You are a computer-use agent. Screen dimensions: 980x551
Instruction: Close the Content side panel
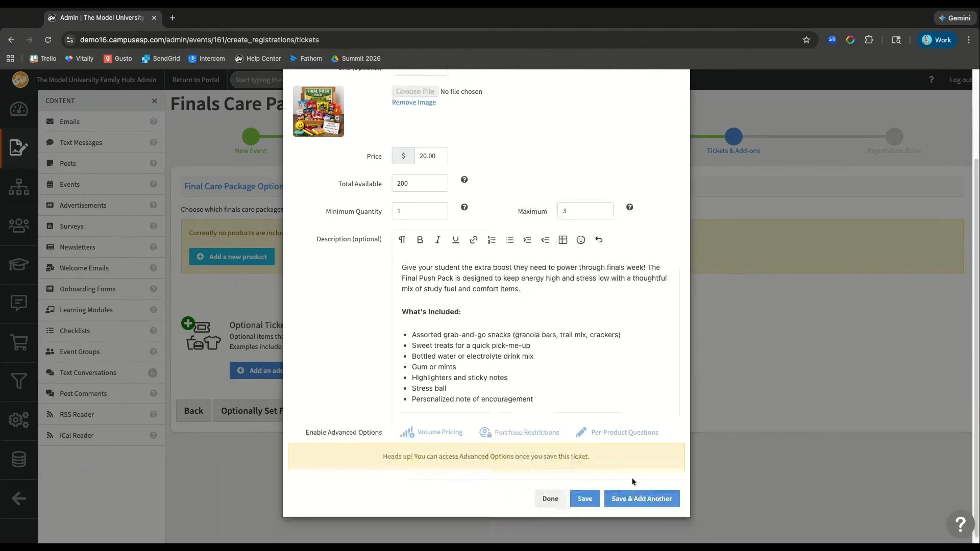click(154, 101)
